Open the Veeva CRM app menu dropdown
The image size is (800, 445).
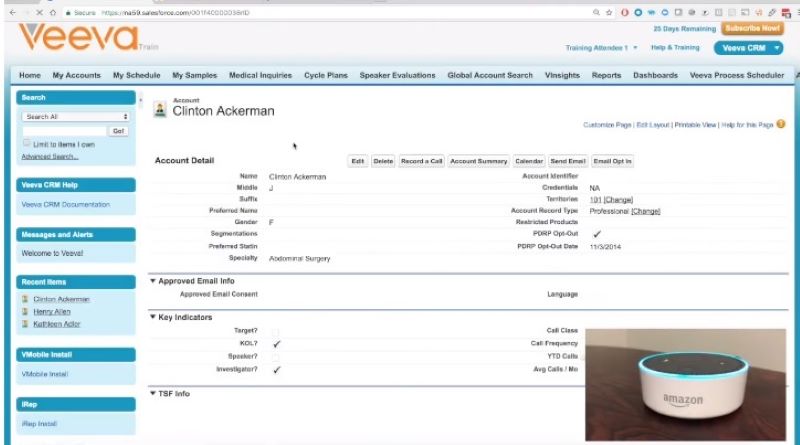click(748, 48)
